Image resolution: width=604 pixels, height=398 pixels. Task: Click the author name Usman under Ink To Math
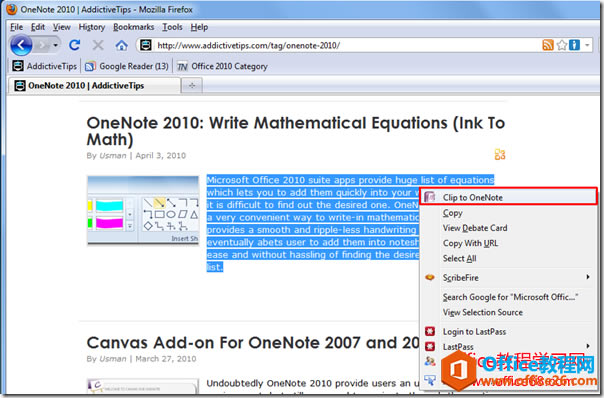coord(112,156)
